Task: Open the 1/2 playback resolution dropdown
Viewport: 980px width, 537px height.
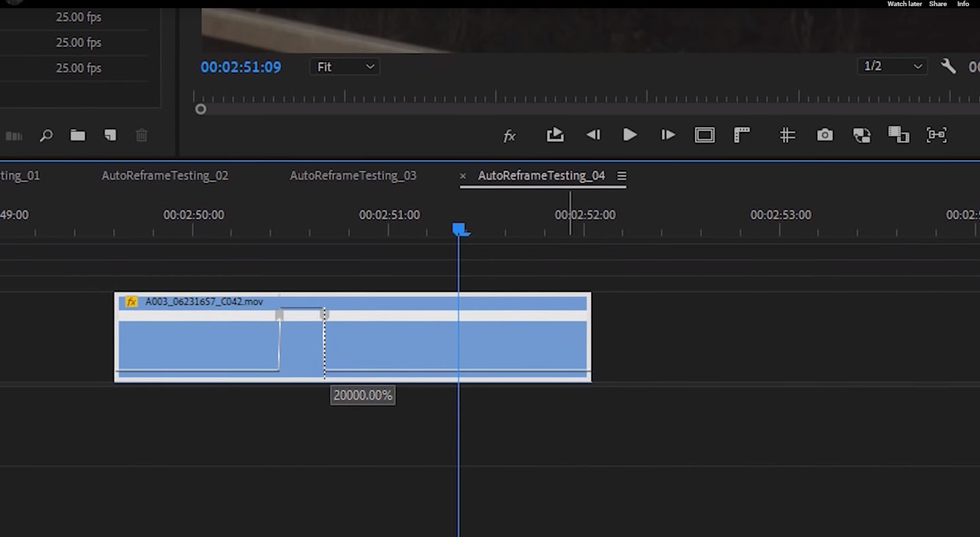Action: (892, 66)
